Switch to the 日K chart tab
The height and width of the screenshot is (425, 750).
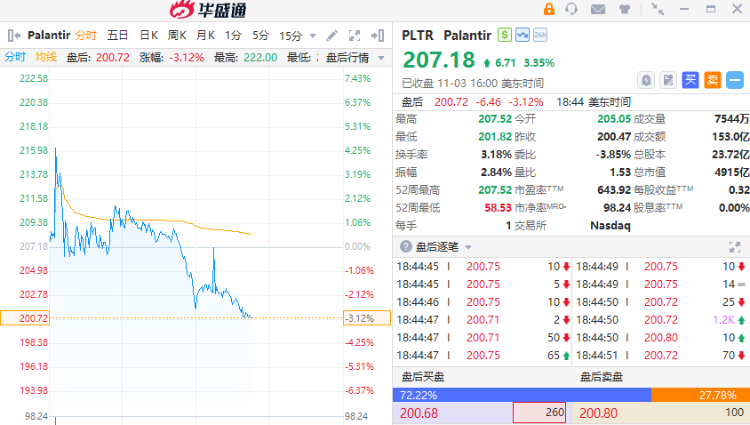tap(149, 35)
